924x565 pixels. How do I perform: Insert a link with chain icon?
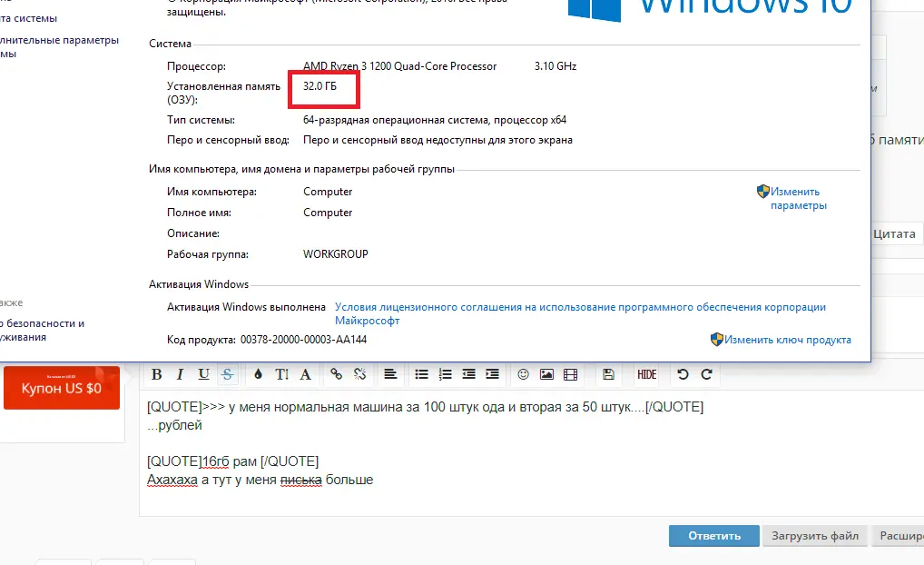(337, 374)
